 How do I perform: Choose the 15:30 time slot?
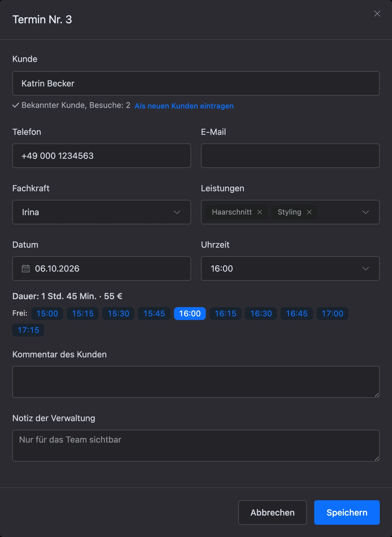(118, 314)
